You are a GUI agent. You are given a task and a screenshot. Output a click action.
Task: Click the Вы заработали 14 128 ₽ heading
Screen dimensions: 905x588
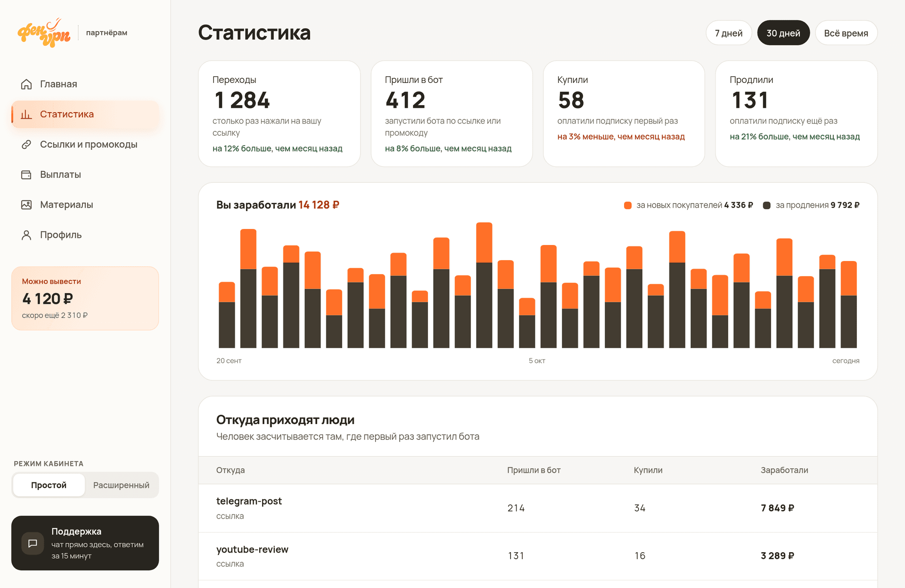point(278,205)
